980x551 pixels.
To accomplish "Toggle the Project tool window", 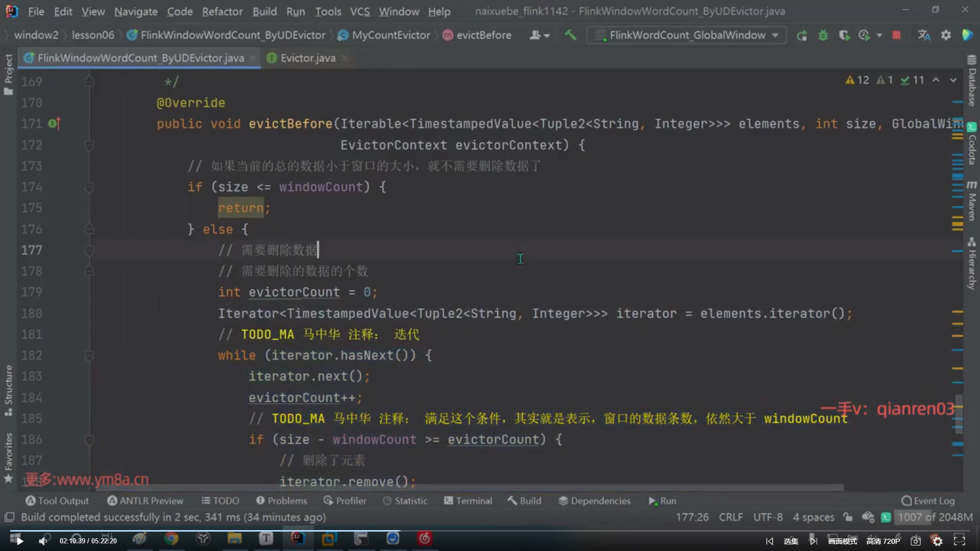I will 8,74.
